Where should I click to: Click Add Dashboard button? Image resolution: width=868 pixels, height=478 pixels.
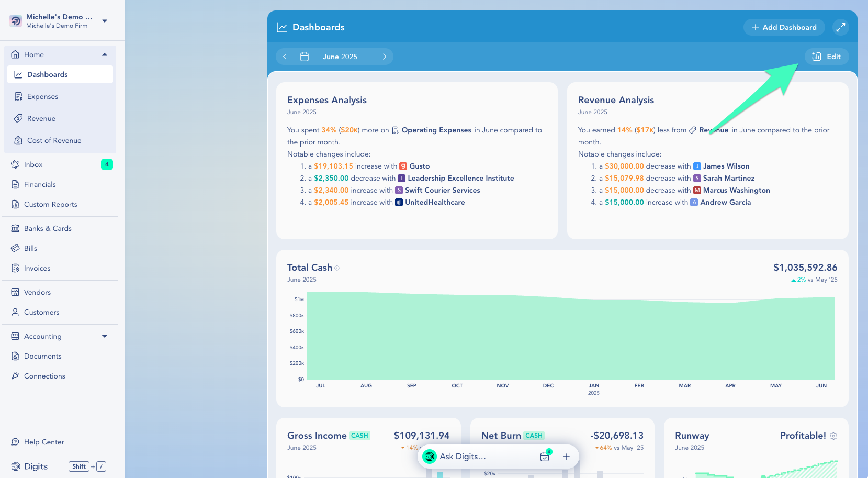(784, 27)
